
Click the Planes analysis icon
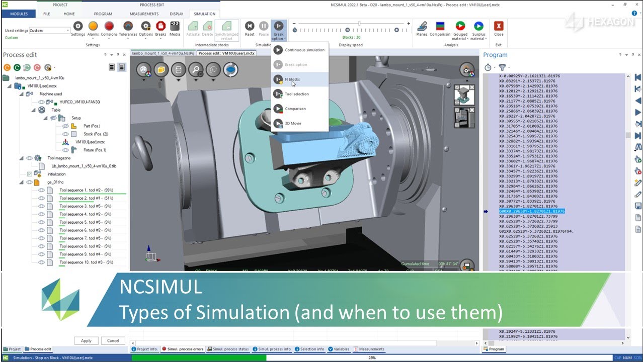(422, 26)
